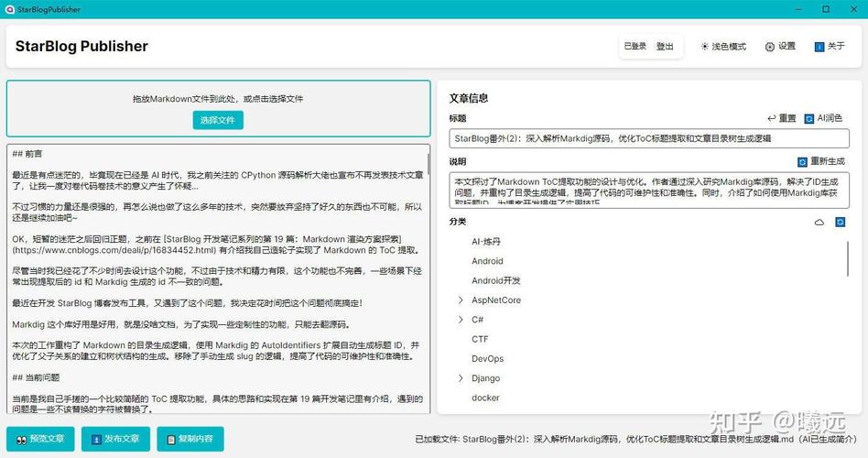Refresh categories with blue icon beside 分类
Viewport: 868px width, 458px height.
point(840,222)
